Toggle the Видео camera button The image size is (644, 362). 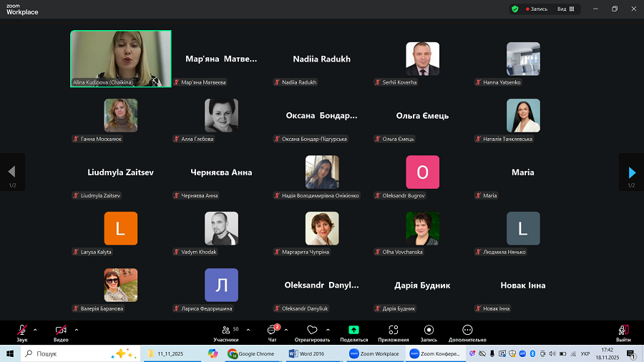point(61,331)
